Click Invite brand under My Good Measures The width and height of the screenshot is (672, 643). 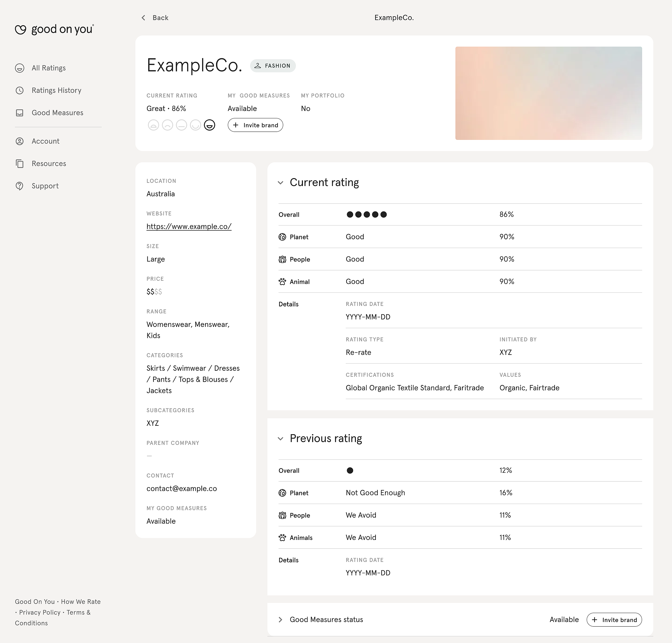pos(255,125)
